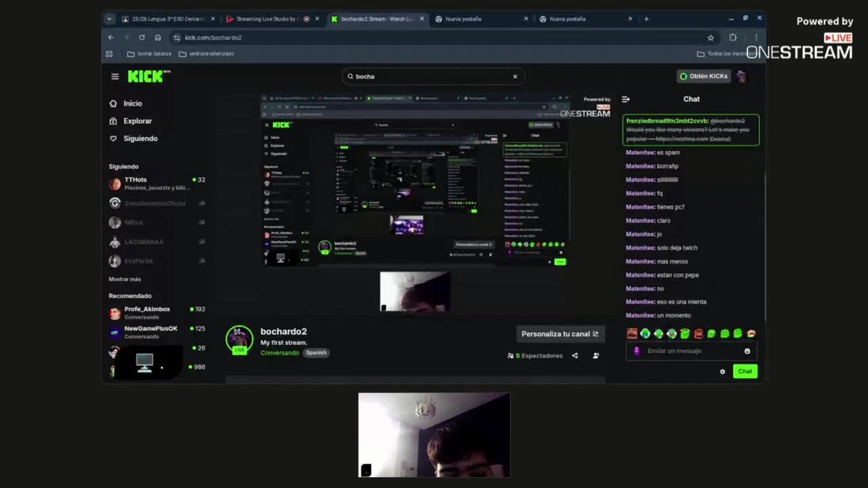
Task: Insert the third emote in the chat row
Action: (x=658, y=333)
